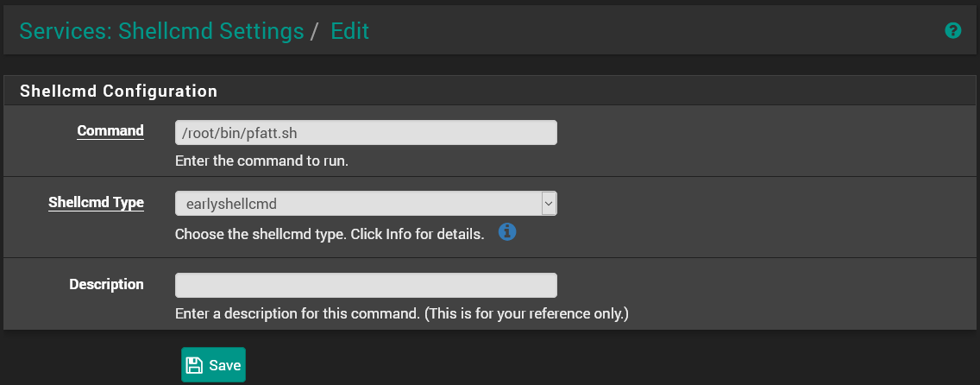Click the underlined Command field label
Viewport: 980px width, 385px height.
[110, 131]
